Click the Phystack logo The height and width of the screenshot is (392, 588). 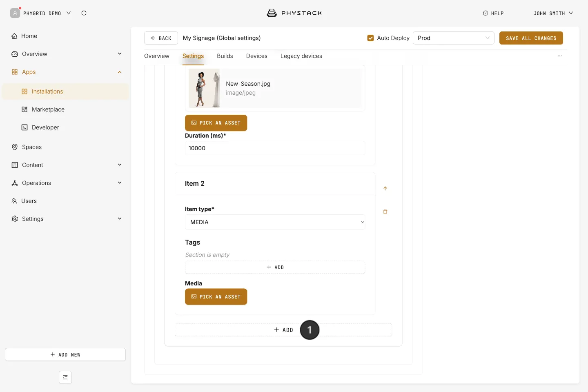click(x=294, y=13)
